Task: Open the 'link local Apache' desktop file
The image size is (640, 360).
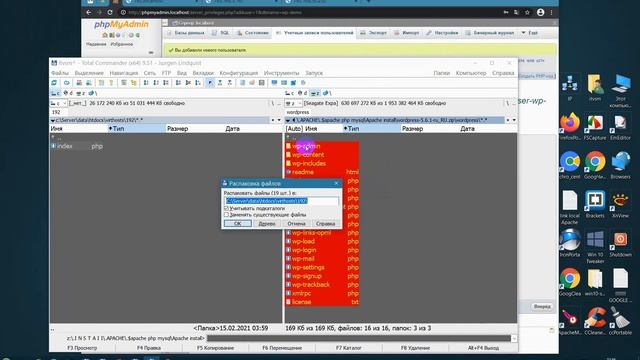Action: (x=570, y=207)
